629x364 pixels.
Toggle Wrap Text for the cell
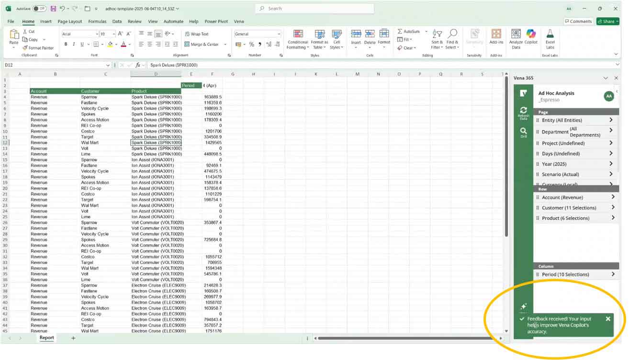(196, 34)
